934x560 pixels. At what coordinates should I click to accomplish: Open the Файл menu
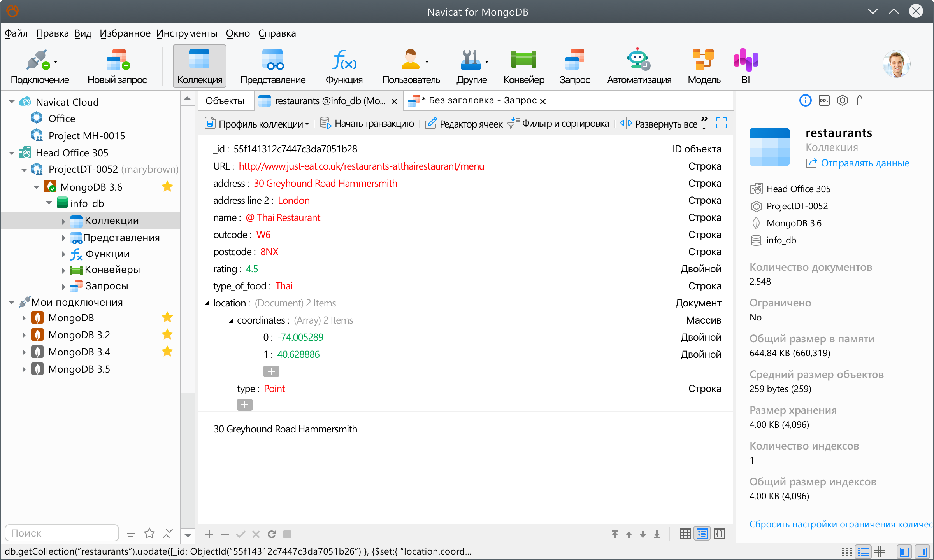(16, 33)
